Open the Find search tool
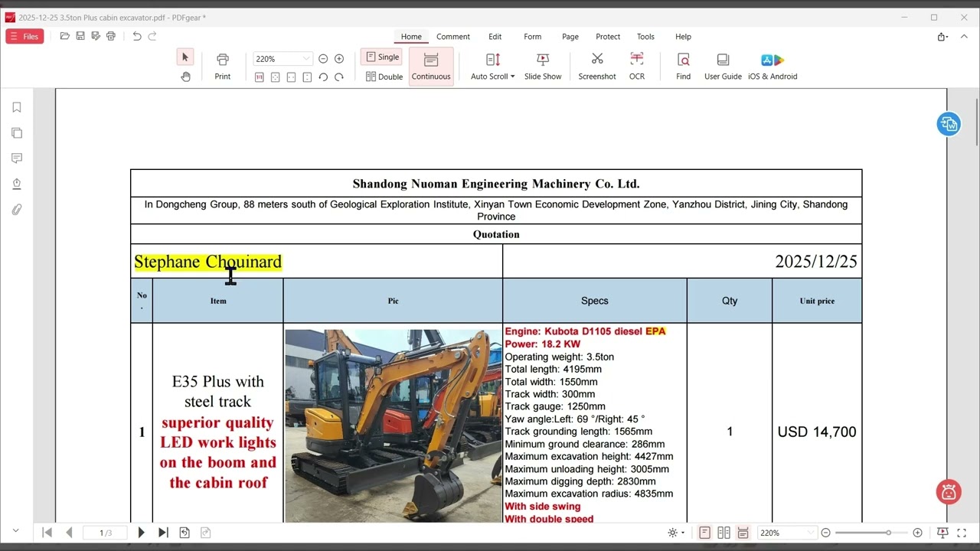 coord(684,67)
